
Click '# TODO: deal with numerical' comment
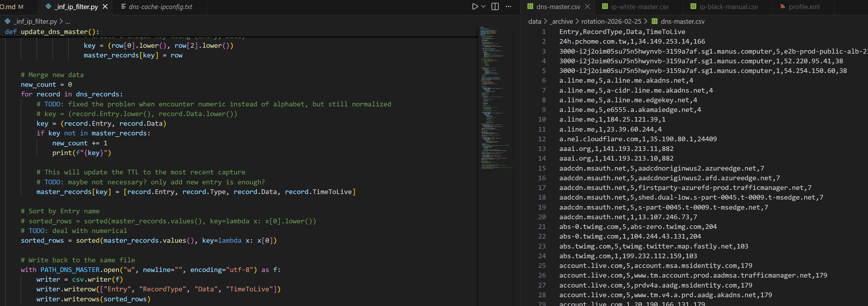[74, 231]
